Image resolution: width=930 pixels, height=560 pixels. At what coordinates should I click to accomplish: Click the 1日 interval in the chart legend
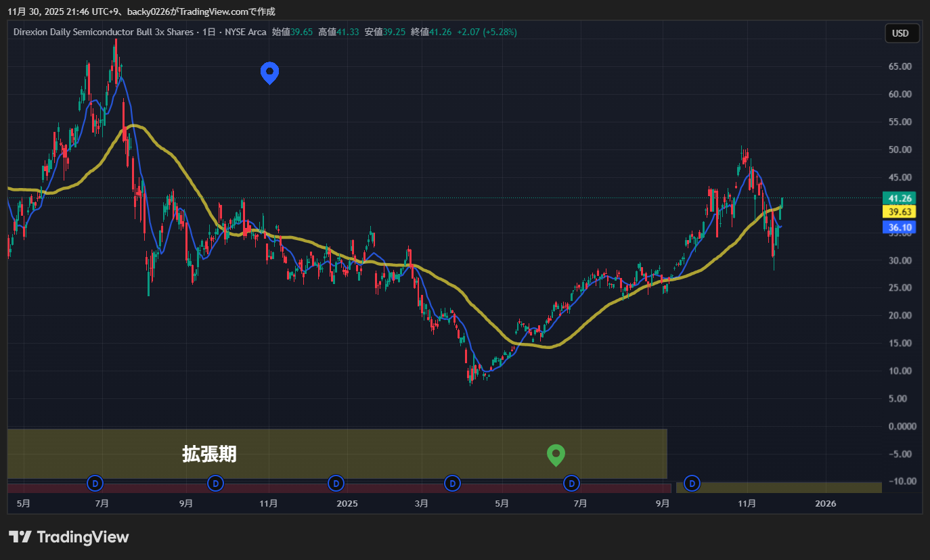[209, 32]
